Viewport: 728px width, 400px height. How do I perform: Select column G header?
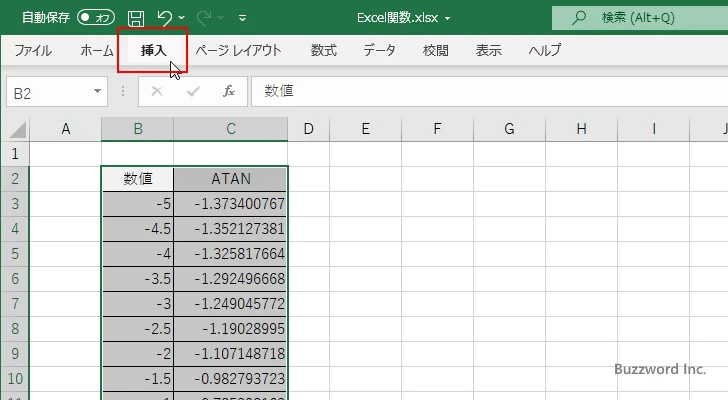click(509, 129)
